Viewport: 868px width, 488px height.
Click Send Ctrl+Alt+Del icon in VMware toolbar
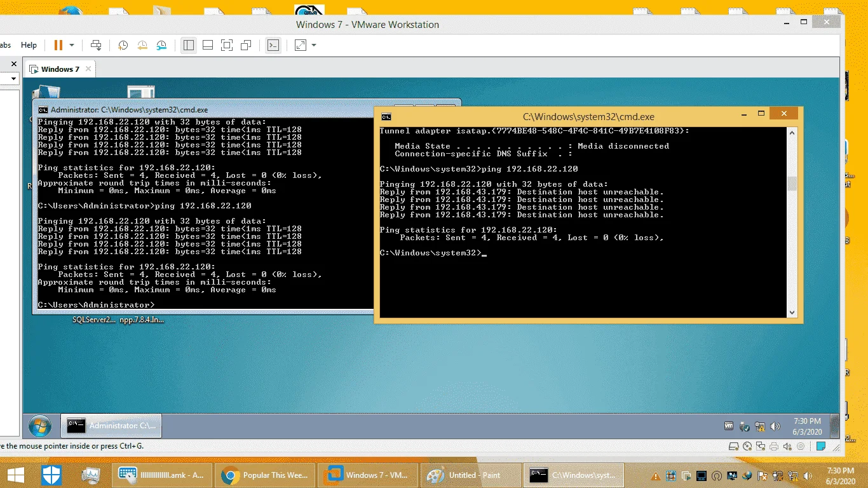(96, 45)
